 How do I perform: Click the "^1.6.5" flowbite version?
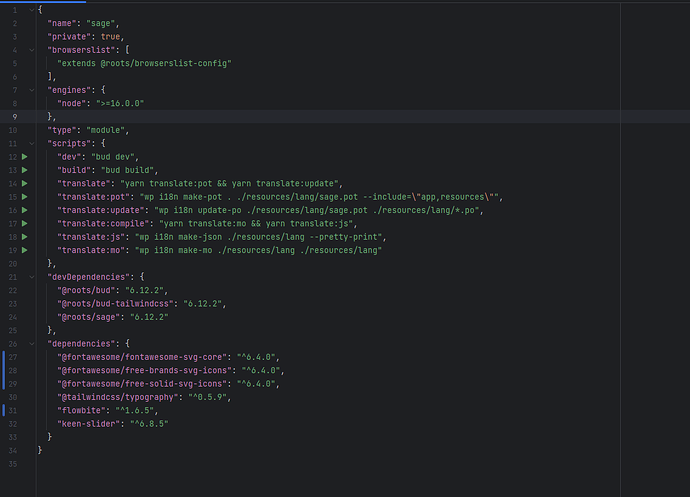tap(135, 410)
